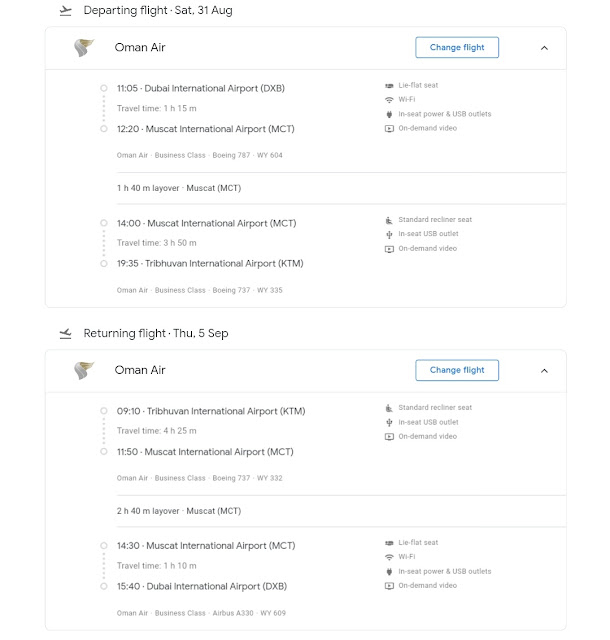Click Change flight for the returning flight
Image resolution: width=610 pixels, height=640 pixels.
457,370
